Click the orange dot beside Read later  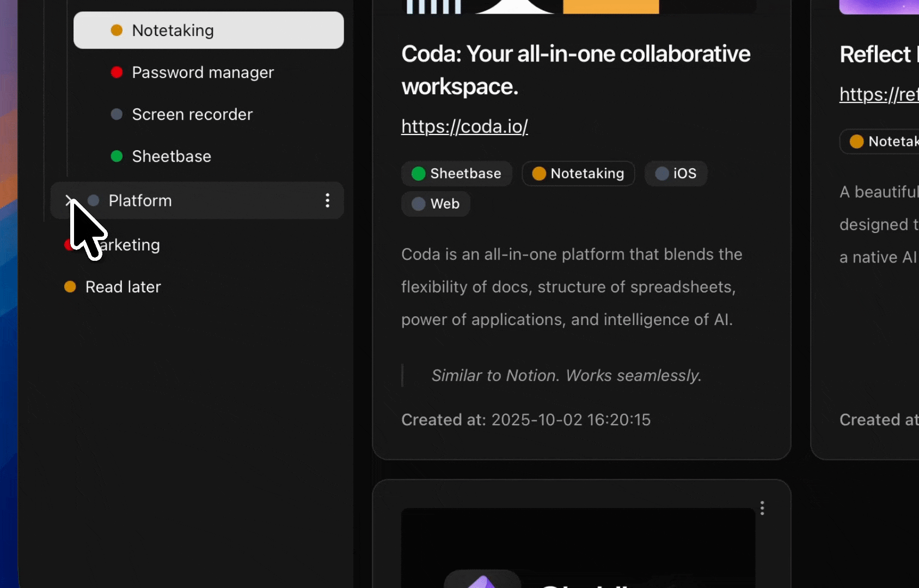[x=70, y=287]
